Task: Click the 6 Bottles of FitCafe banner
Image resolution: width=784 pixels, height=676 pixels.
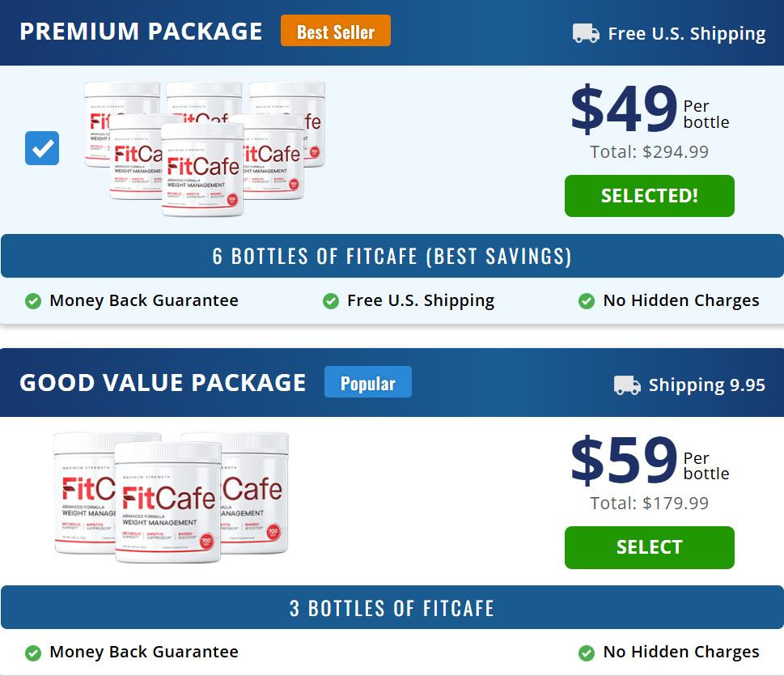Action: click(392, 257)
